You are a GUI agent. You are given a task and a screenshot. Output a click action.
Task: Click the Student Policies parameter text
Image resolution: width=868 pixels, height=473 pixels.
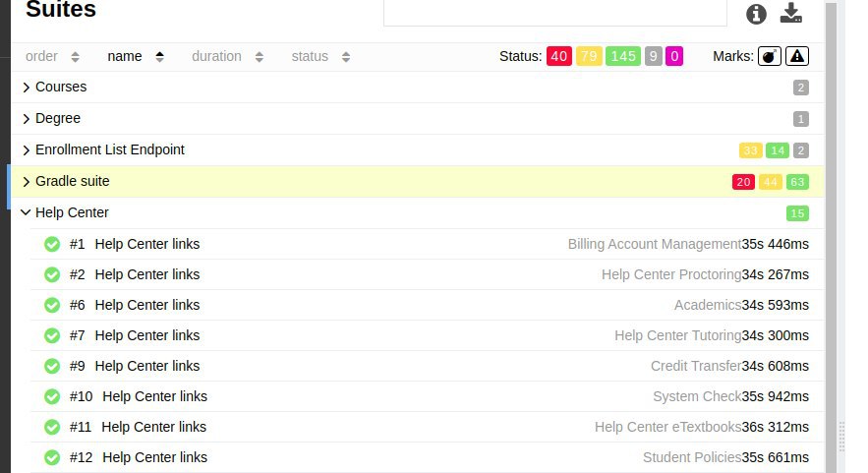click(x=692, y=457)
